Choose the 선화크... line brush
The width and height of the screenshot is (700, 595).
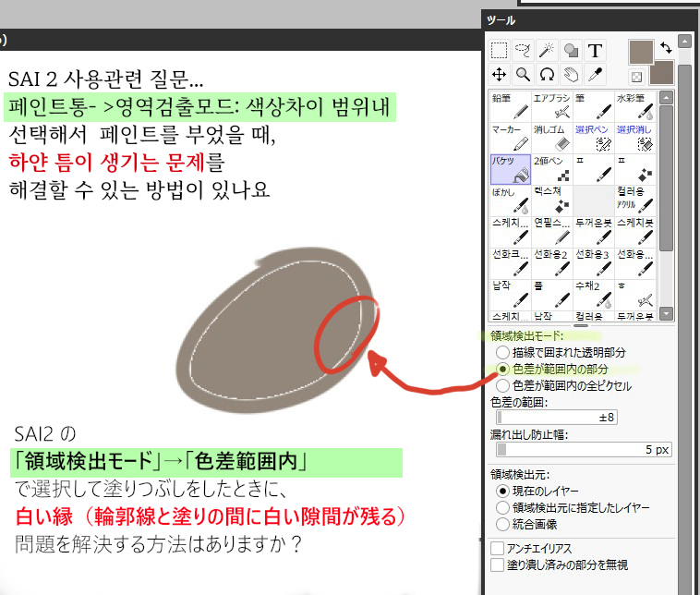click(511, 263)
